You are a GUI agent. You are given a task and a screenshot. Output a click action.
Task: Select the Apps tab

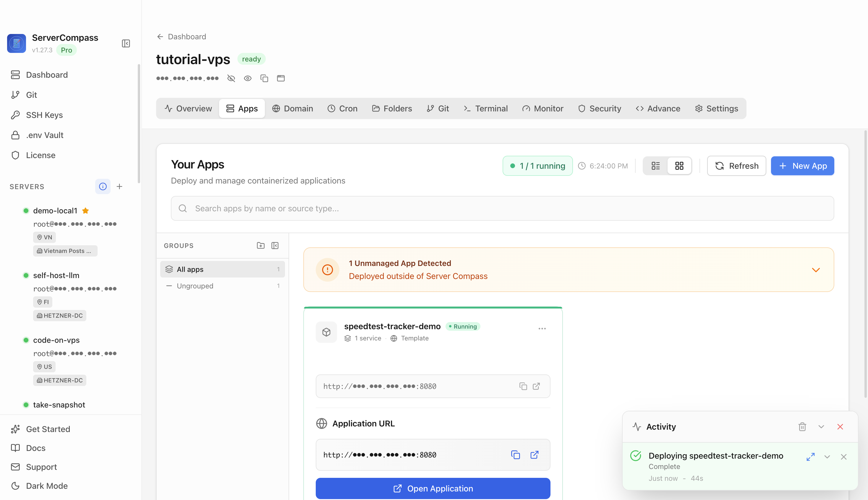pyautogui.click(x=242, y=108)
